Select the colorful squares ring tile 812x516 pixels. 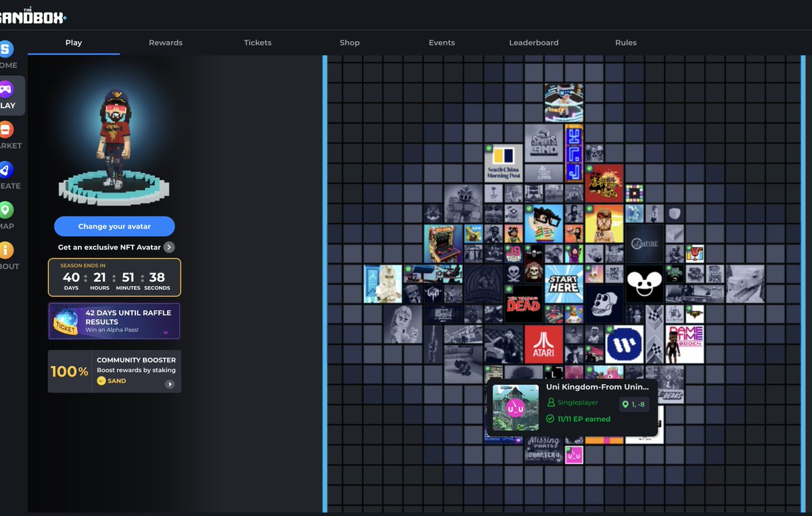click(x=634, y=193)
